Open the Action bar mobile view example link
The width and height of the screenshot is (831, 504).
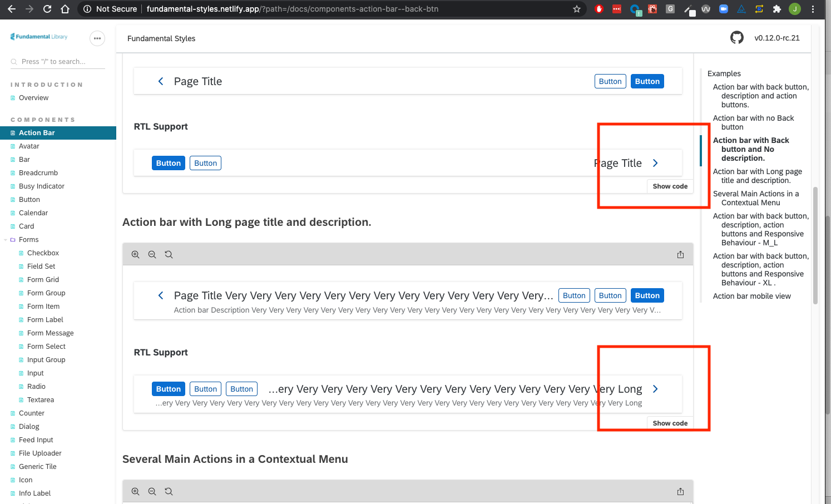point(751,296)
